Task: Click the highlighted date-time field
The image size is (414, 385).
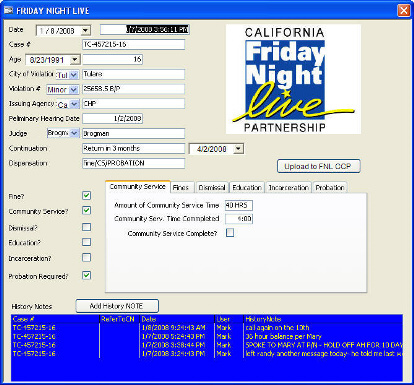Action: [x=145, y=29]
